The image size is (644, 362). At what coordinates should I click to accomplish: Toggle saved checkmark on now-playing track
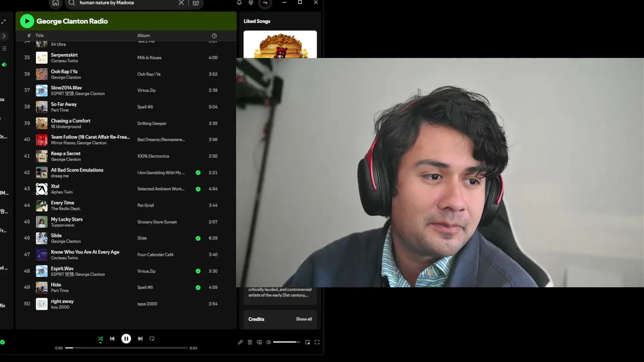[3, 342]
